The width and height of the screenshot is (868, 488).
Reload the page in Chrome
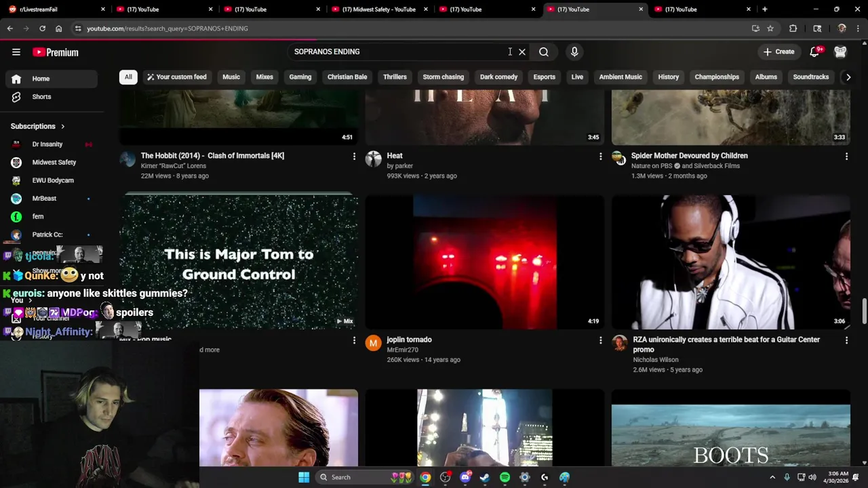[x=42, y=28]
